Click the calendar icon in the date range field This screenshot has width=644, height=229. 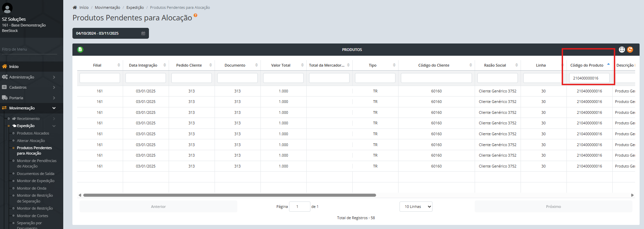coord(143,33)
